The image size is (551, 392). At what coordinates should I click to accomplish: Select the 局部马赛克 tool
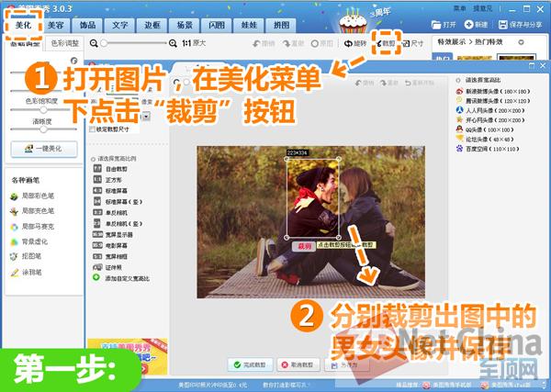coord(32,227)
